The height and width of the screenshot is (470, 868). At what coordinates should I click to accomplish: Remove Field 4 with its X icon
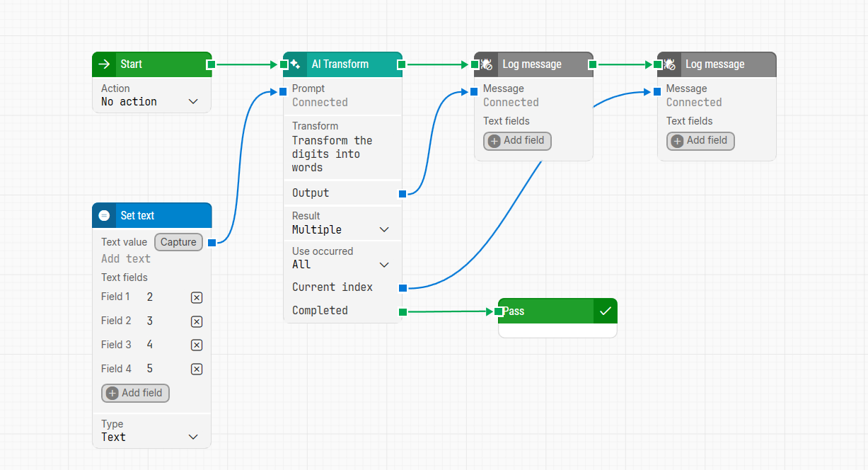197,369
